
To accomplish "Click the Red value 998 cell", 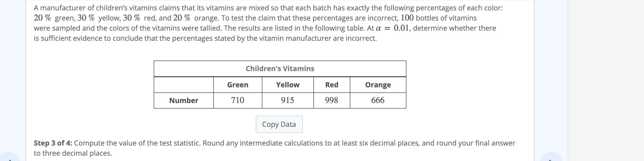I will [332, 100].
